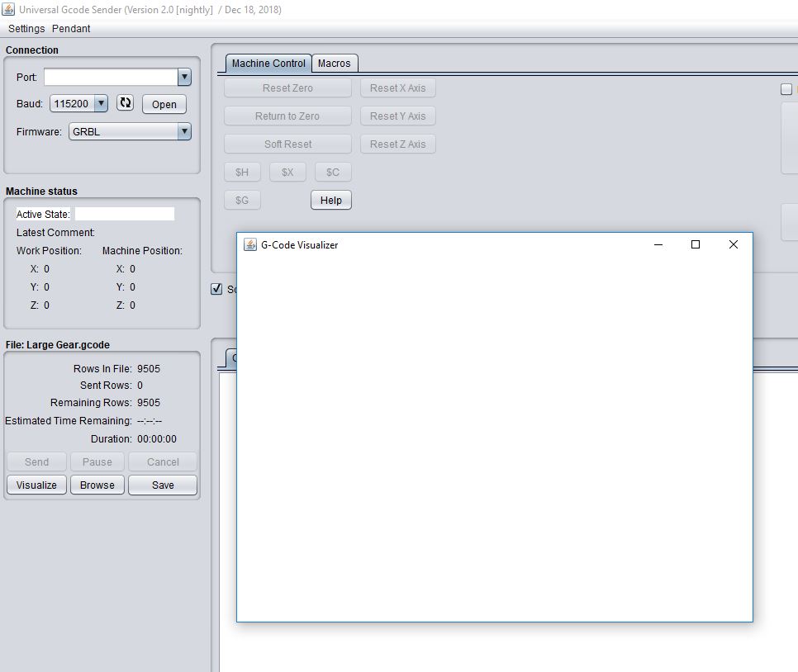Expand the Port dropdown arrow

(184, 77)
